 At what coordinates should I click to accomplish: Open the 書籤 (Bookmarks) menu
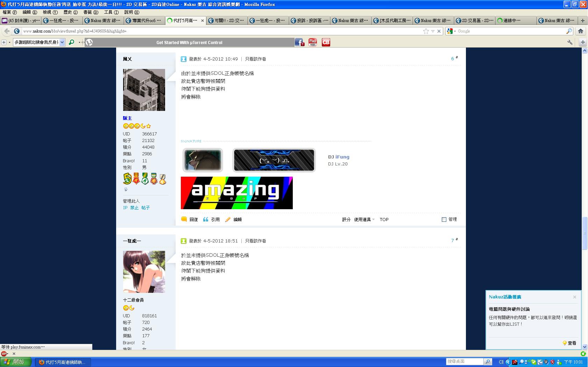tap(91, 12)
